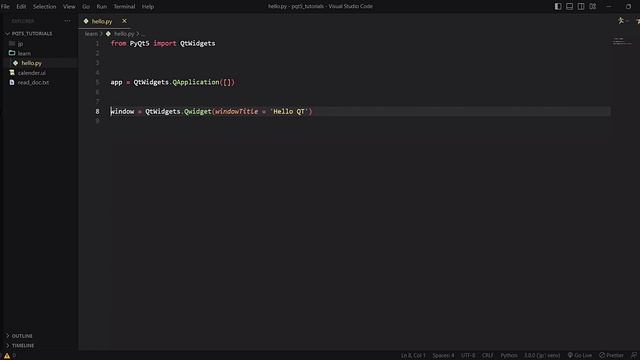Viewport: 640px width, 360px height.
Task: Open the Terminal menu
Action: click(x=124, y=7)
